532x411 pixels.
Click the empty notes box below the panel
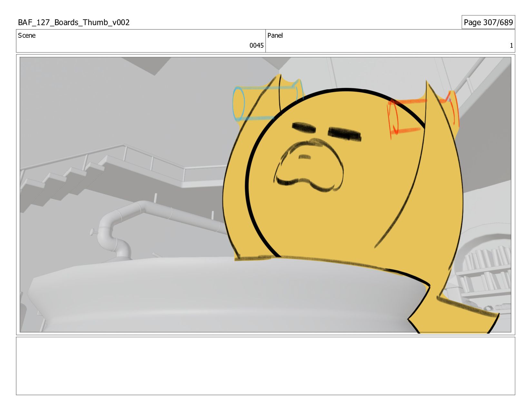tap(265, 366)
